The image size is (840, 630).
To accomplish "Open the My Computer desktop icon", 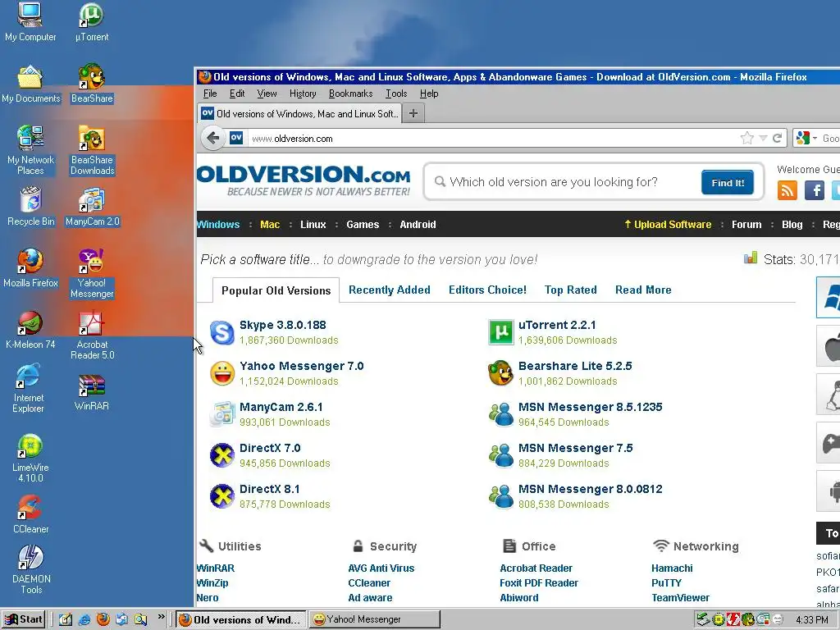I will coord(30,21).
